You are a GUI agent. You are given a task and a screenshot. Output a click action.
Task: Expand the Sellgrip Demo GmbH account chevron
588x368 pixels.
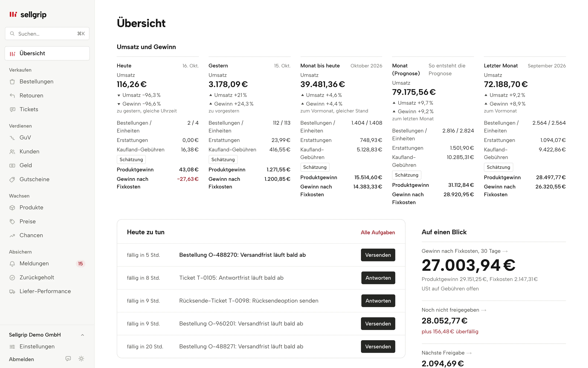[x=82, y=335]
